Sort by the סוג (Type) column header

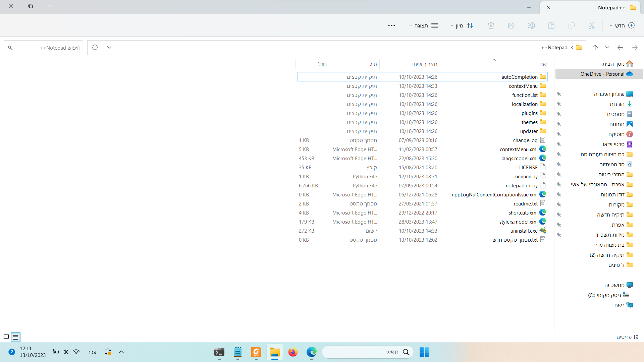pyautogui.click(x=373, y=64)
